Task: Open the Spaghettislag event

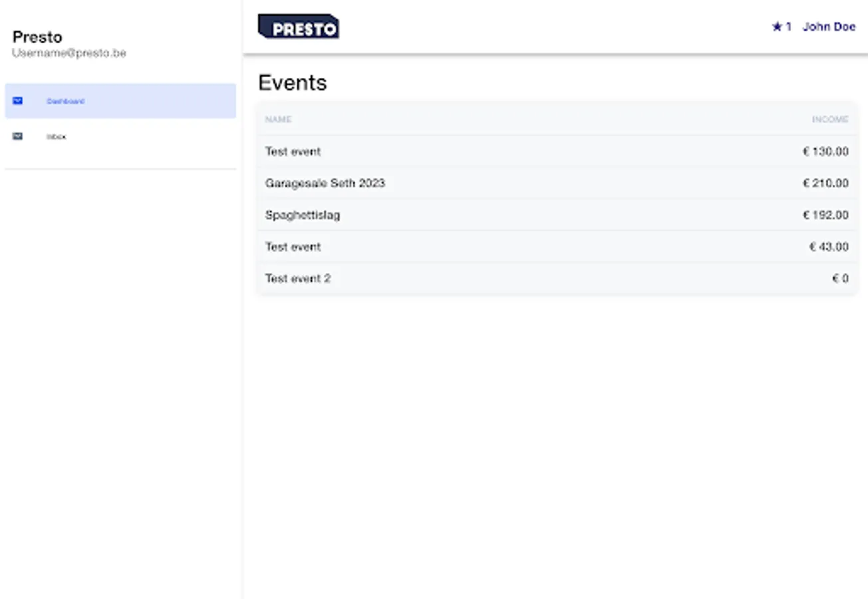Action: (x=303, y=215)
